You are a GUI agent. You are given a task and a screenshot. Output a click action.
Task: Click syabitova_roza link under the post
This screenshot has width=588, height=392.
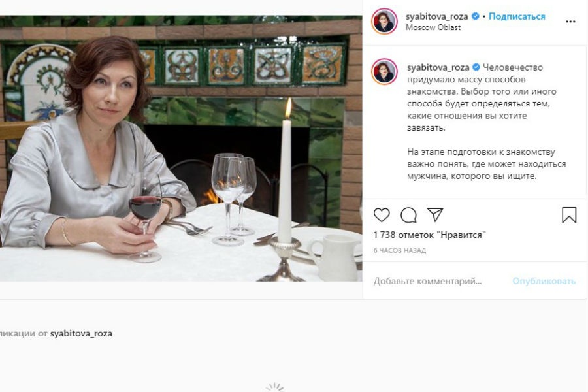pos(81,333)
